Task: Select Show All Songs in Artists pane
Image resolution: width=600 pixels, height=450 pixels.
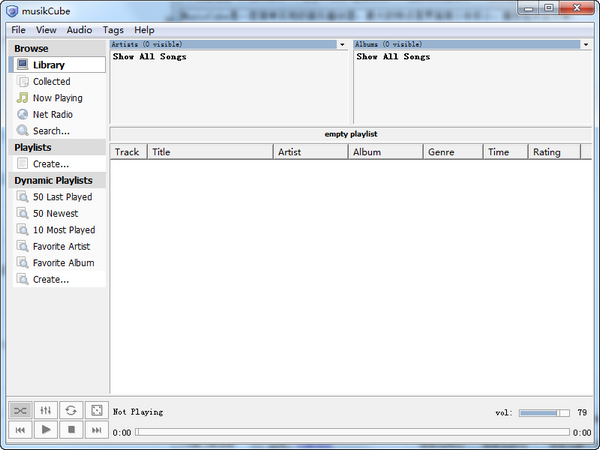Action: click(150, 57)
